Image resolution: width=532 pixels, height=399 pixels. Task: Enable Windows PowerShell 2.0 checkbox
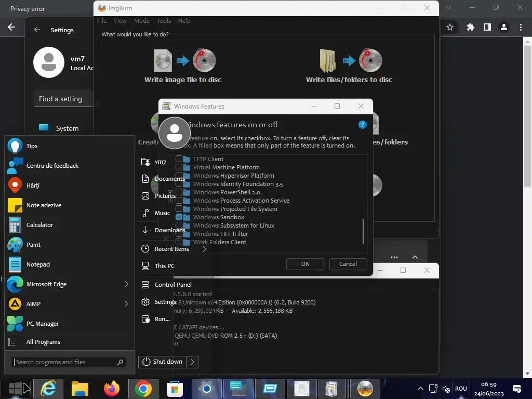tap(179, 192)
